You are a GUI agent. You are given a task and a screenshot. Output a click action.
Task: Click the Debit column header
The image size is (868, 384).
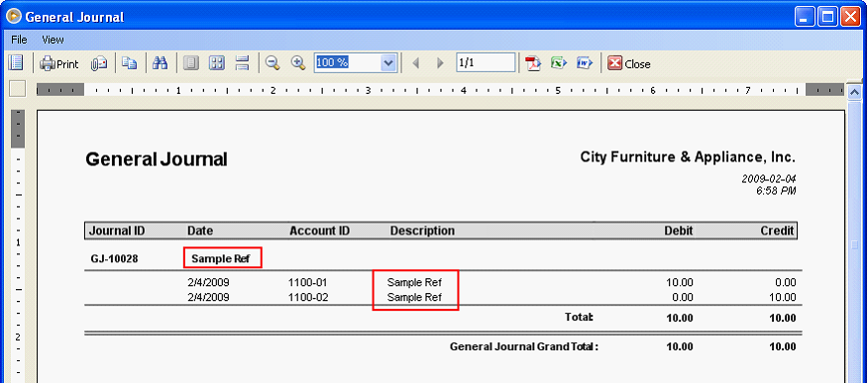678,231
